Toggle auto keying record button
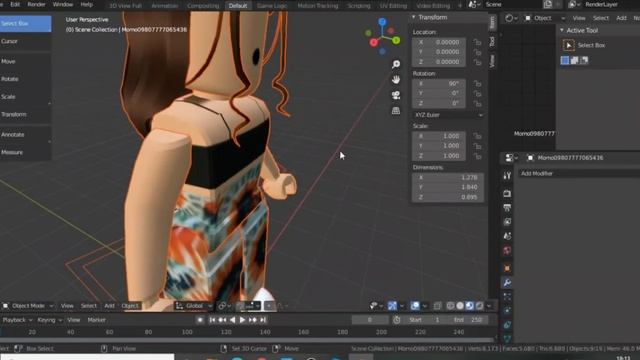 pyautogui.click(x=200, y=320)
